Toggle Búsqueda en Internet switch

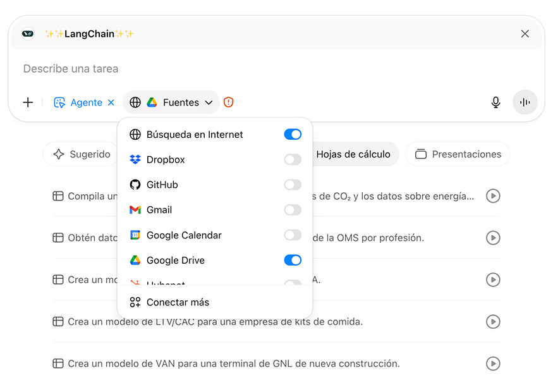[x=293, y=135]
